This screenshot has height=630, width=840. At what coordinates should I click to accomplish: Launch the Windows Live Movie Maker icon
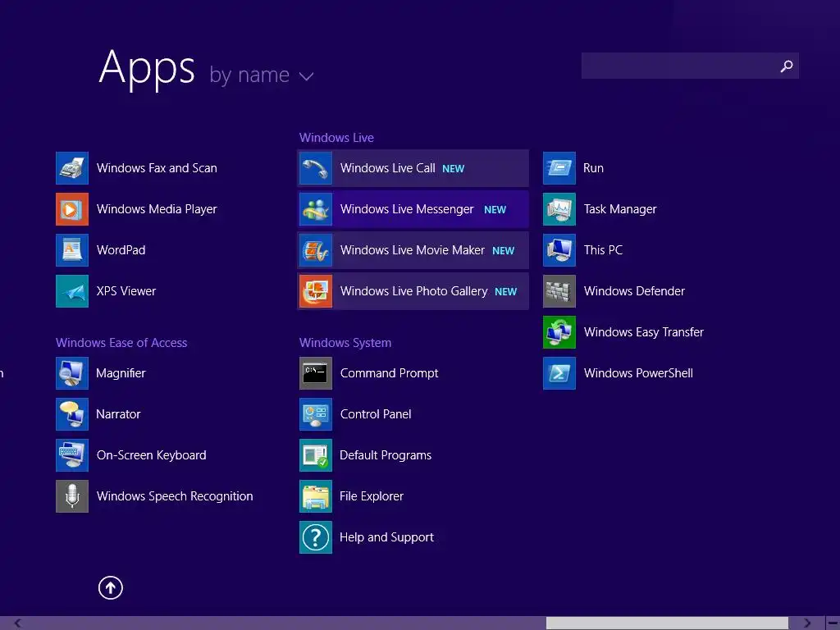click(x=316, y=250)
